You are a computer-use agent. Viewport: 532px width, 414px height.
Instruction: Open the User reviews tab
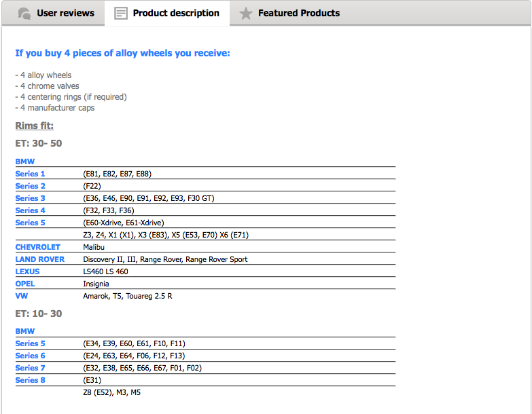coord(65,13)
